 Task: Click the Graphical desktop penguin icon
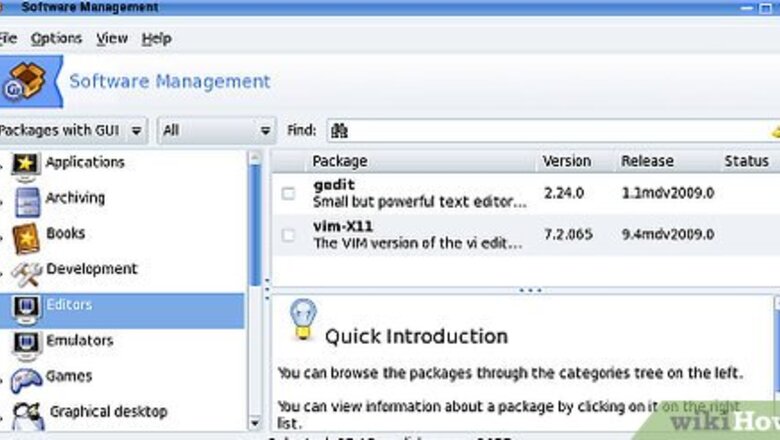(27, 417)
